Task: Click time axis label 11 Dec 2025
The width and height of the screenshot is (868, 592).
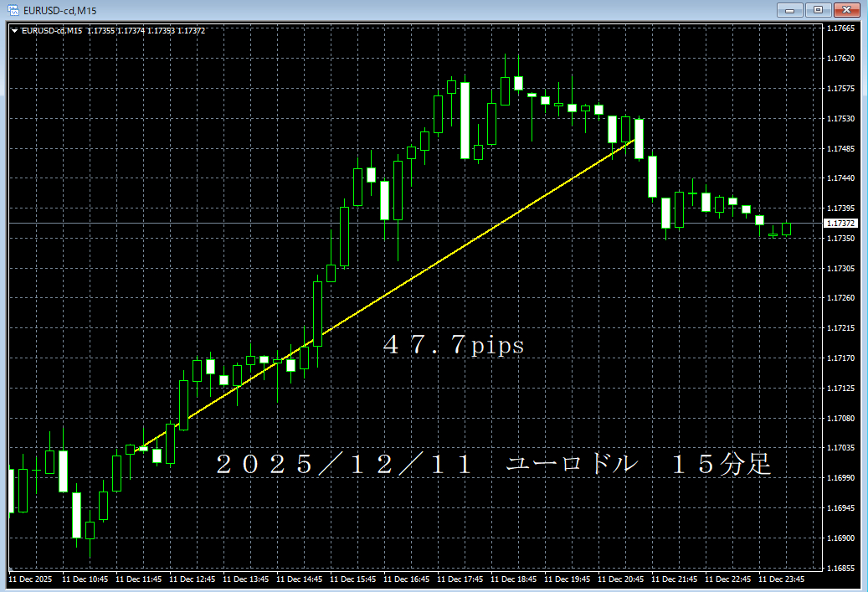Action: (x=30, y=579)
